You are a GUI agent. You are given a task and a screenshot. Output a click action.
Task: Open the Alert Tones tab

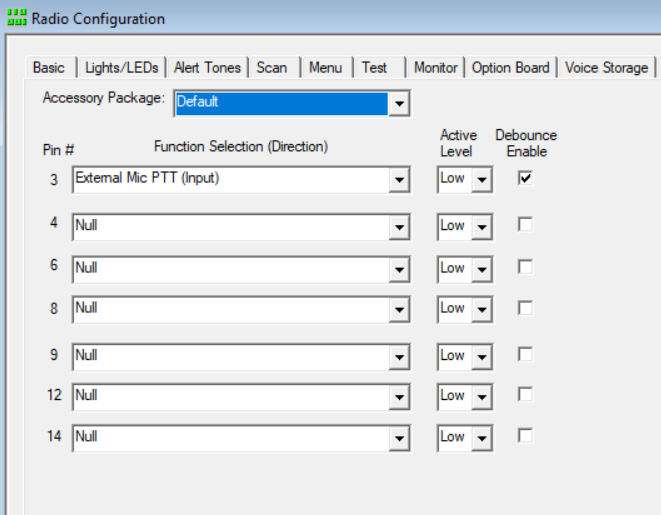coord(207,68)
